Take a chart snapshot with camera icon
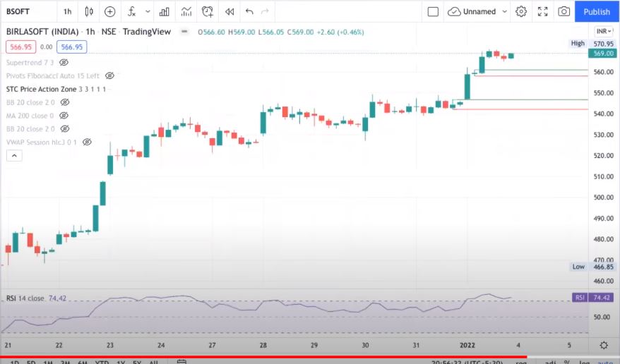Image resolution: width=620 pixels, height=364 pixels. point(564,11)
